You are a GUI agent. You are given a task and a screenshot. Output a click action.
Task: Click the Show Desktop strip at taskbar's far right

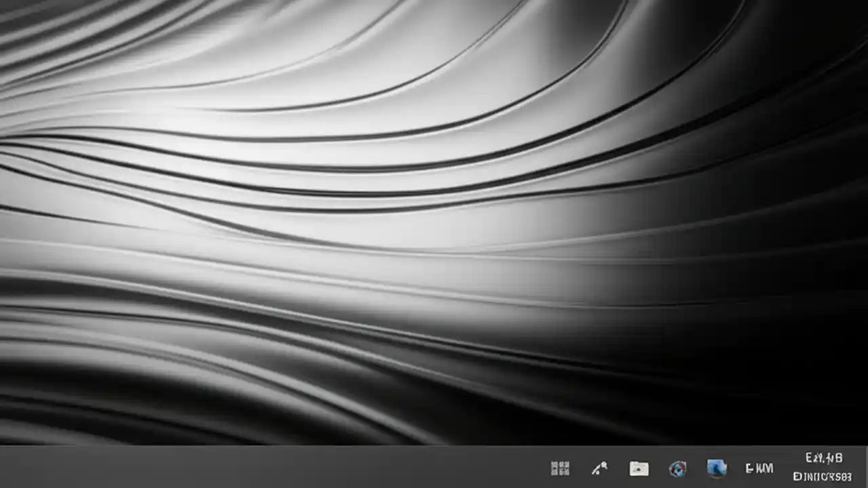865,468
